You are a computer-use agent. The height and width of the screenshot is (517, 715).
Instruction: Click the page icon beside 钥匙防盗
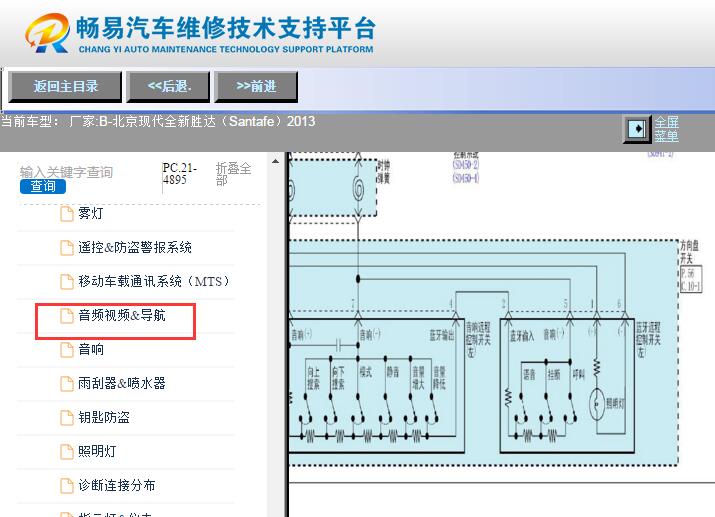[67, 418]
